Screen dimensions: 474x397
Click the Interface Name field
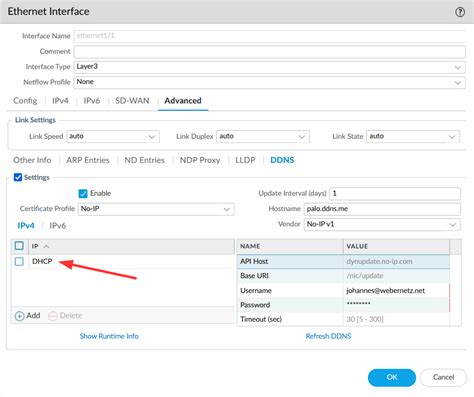pyautogui.click(x=269, y=36)
